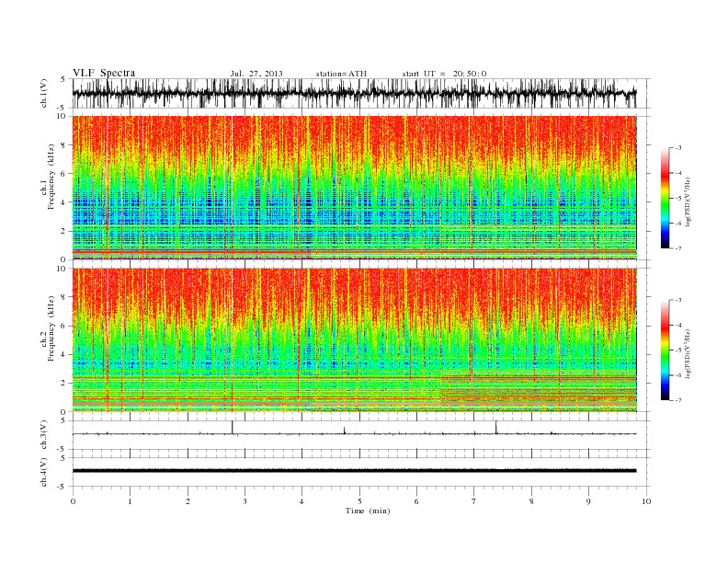Click time axis tick label "0"

(73, 501)
